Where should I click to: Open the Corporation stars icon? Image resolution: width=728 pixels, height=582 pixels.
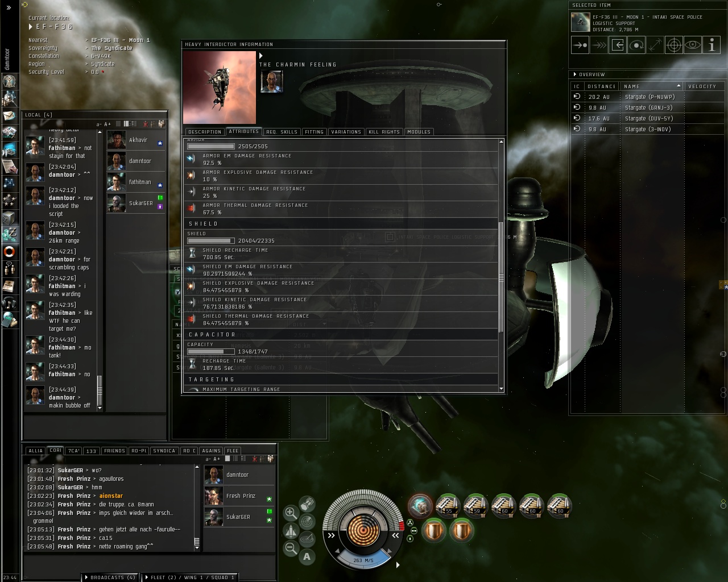tap(10, 200)
